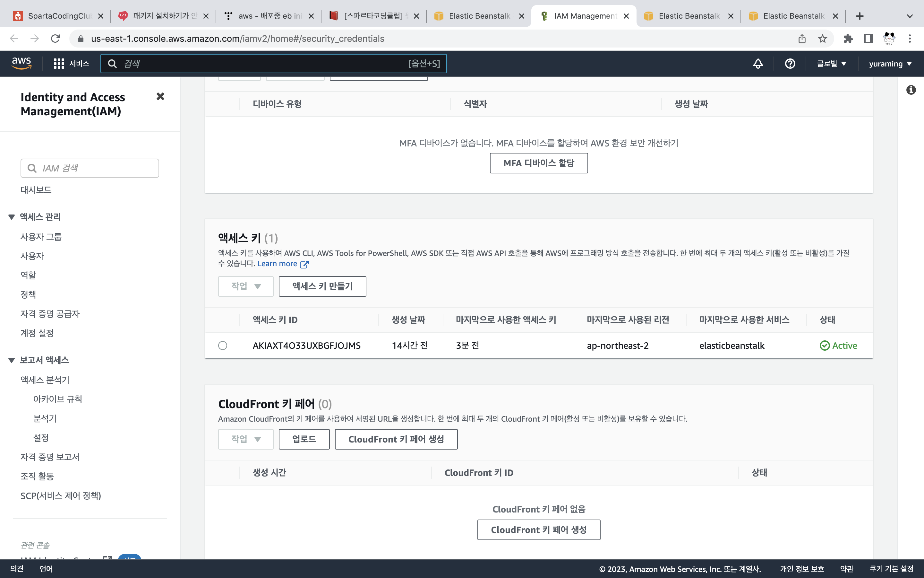
Task: Open 사용자 그룹 in the sidebar
Action: pyautogui.click(x=41, y=237)
